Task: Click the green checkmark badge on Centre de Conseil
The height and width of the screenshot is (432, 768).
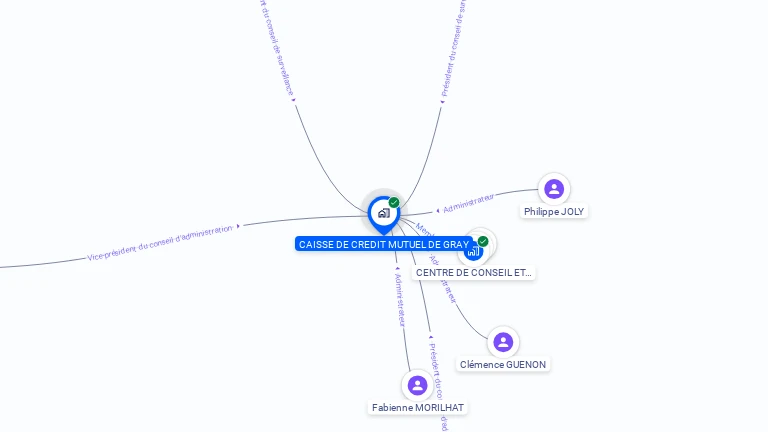Action: coord(483,241)
